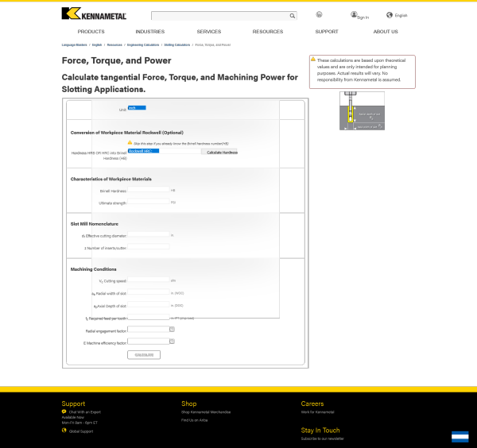Image resolution: width=477 pixels, height=448 pixels.
Task: Click the Kennametal logo
Action: click(94, 14)
